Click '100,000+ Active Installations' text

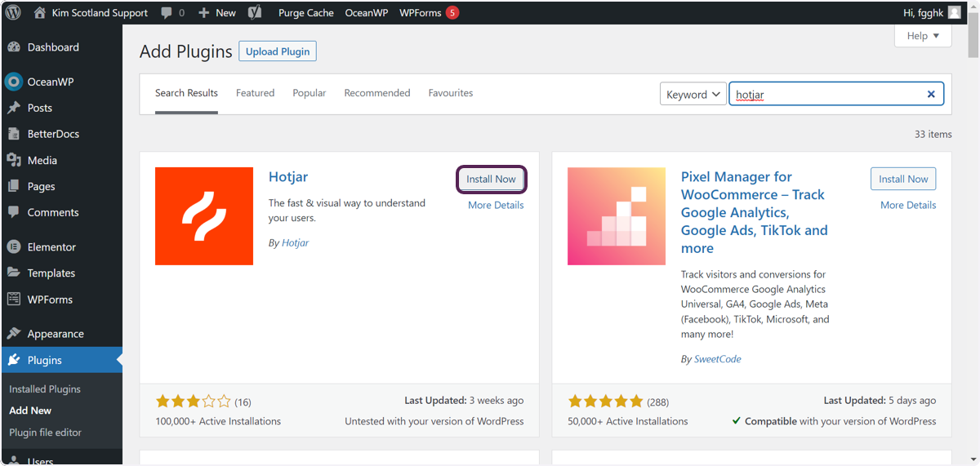pyautogui.click(x=218, y=421)
